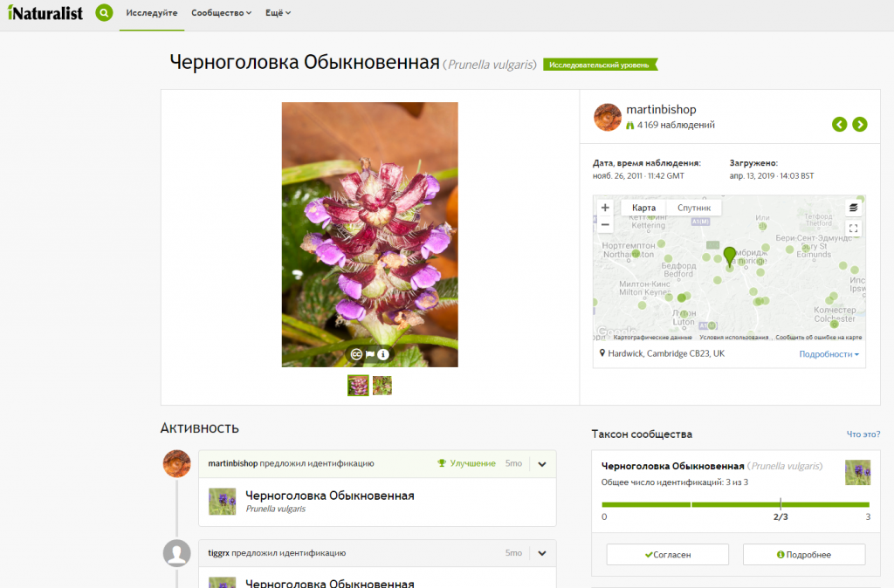Zoom in on the map

606,208
